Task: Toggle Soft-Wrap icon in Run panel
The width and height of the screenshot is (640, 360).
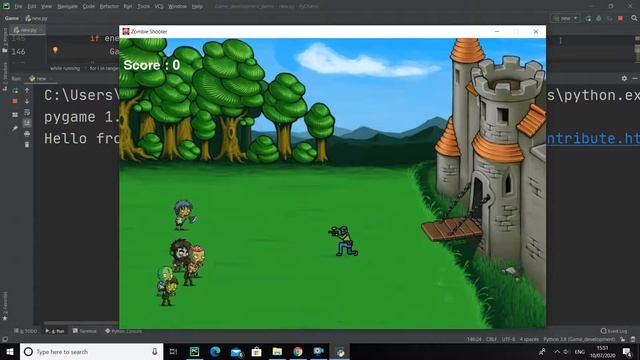Action: [27, 112]
